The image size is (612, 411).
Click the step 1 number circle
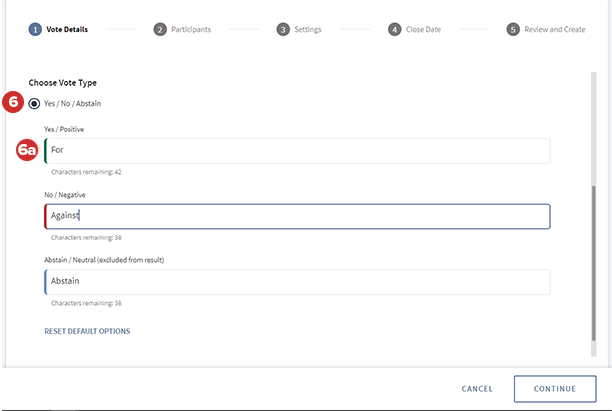35,30
